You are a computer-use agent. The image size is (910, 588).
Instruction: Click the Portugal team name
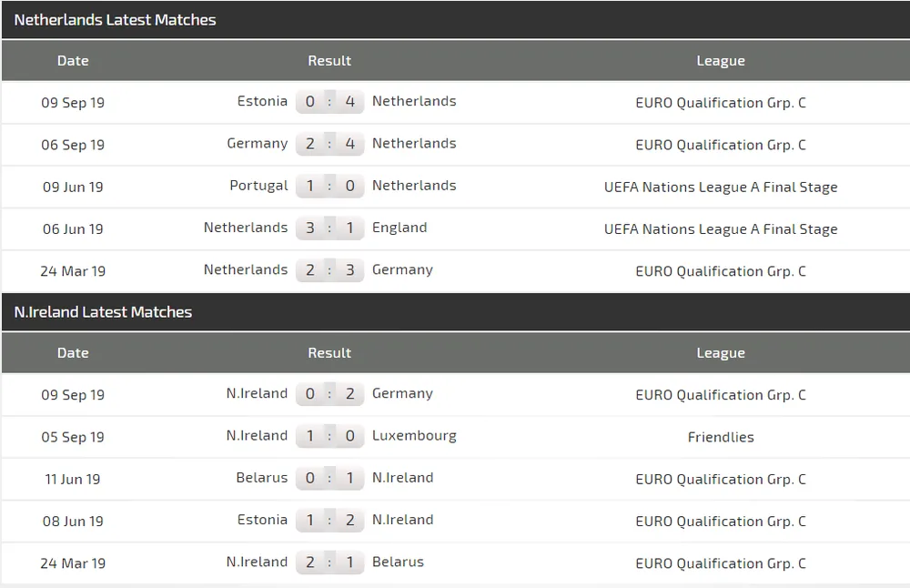coord(258,186)
